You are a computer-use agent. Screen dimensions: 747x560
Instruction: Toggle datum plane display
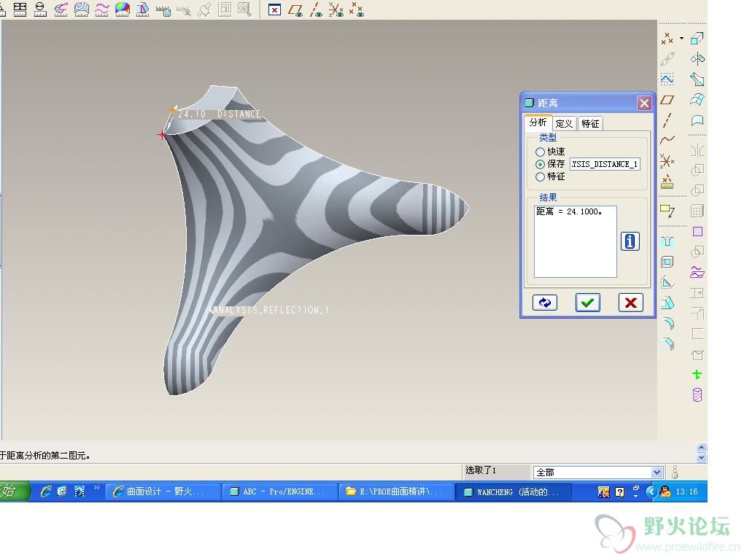pos(295,9)
